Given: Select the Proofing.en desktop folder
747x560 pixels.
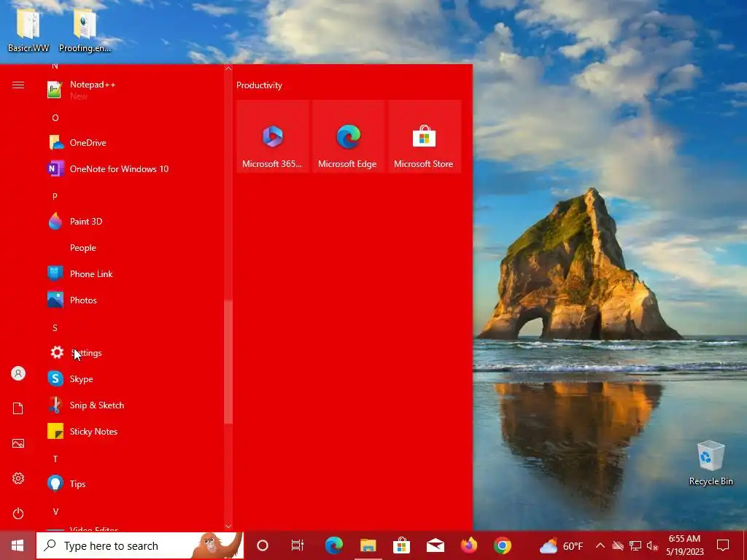Looking at the screenshot, I should [85, 31].
